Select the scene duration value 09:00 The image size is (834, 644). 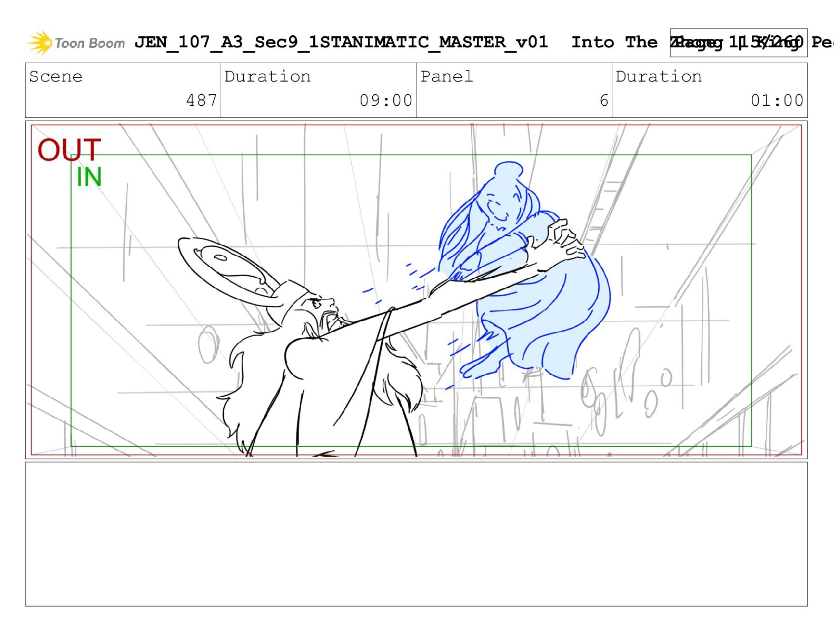coord(386,100)
